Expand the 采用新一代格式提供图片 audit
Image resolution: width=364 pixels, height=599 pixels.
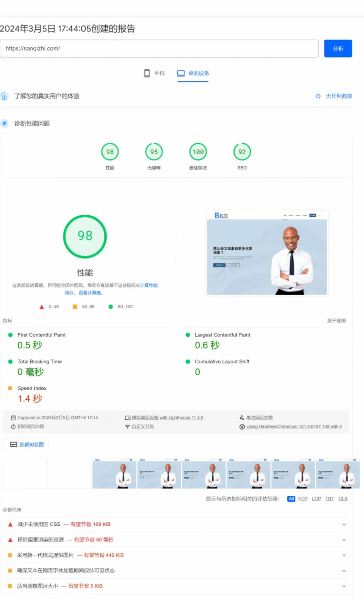[344, 555]
